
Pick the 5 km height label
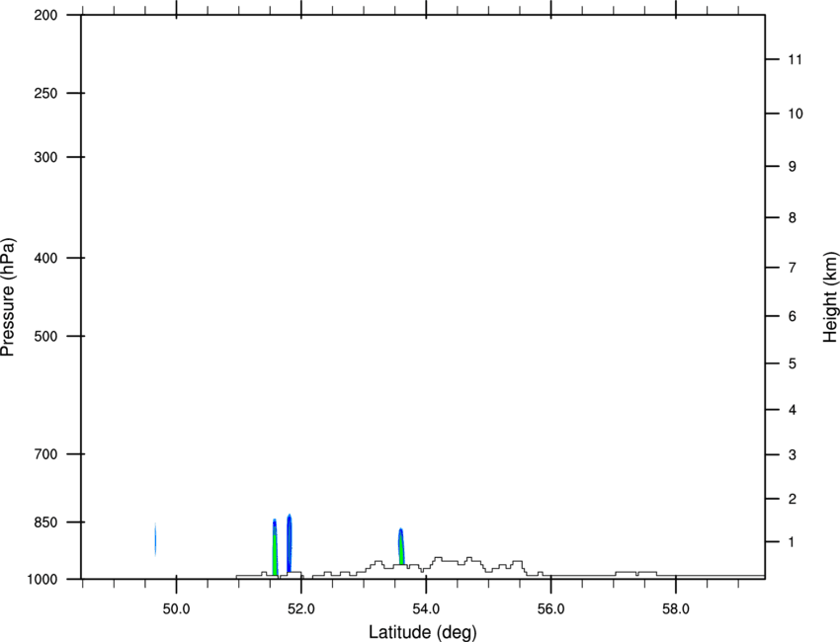pos(793,364)
